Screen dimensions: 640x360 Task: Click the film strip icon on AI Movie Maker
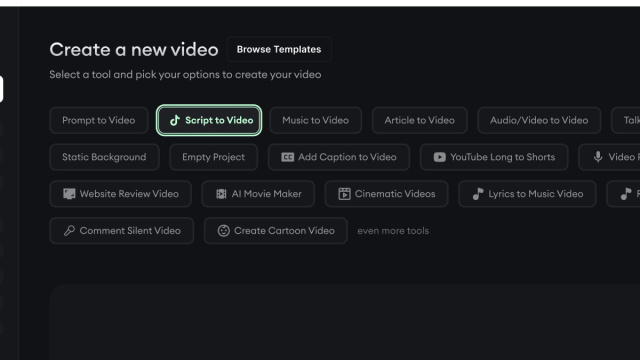tap(221, 194)
